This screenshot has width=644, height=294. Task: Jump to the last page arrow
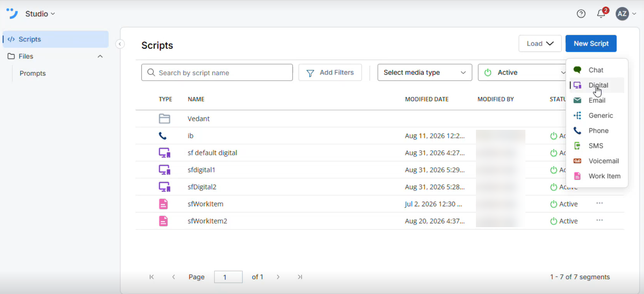tap(300, 277)
